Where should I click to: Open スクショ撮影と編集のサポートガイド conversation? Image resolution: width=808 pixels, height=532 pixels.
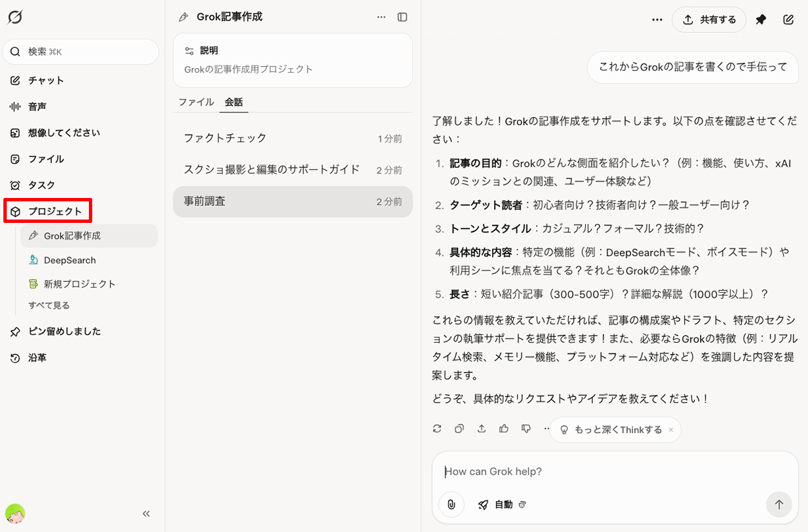293,170
